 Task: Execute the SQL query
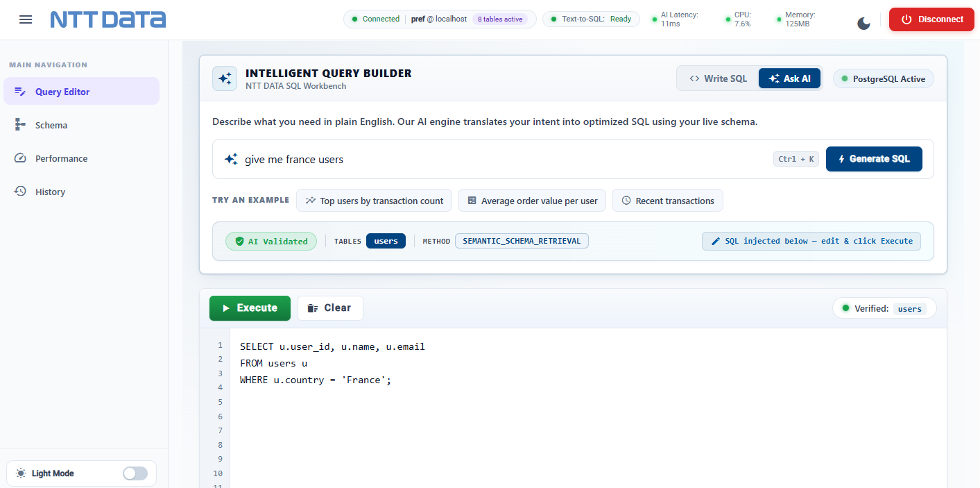coord(250,308)
